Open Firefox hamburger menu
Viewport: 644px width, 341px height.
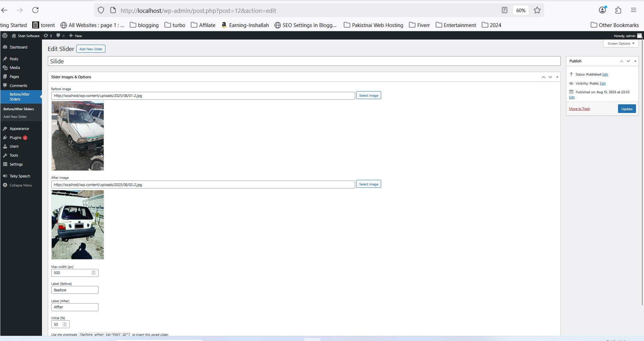click(x=633, y=10)
